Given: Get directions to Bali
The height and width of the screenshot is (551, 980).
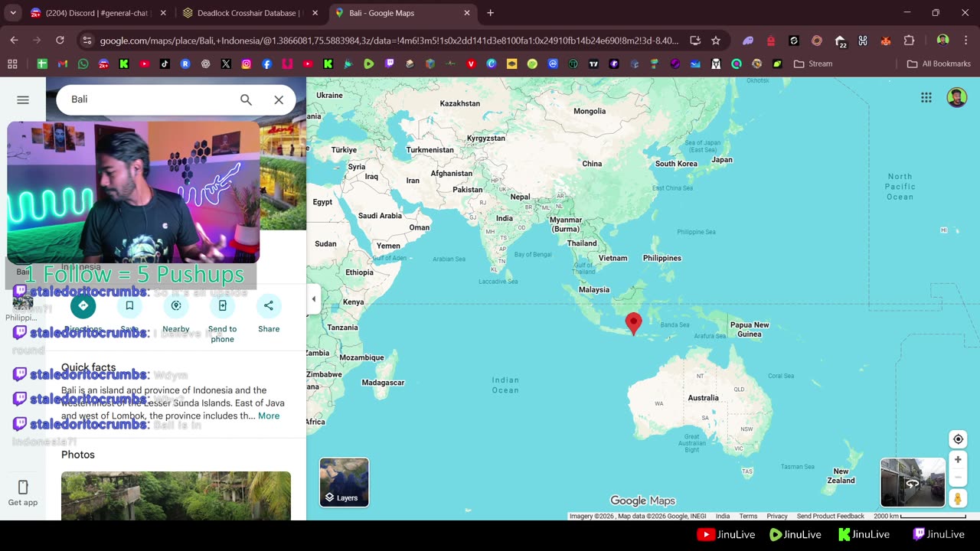Looking at the screenshot, I should tap(83, 305).
